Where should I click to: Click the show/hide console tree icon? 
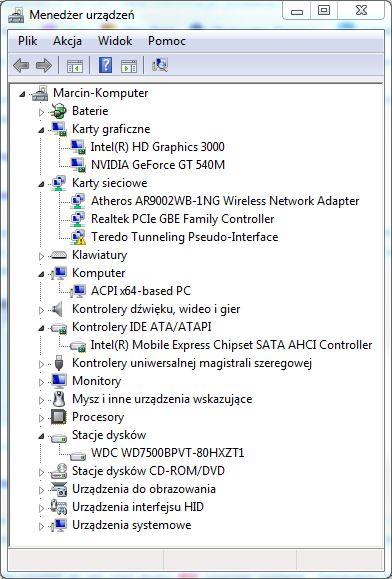(x=75, y=66)
